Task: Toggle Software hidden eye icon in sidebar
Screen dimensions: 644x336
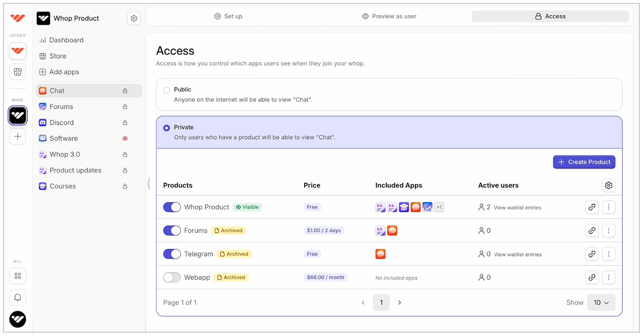Action: tap(125, 138)
